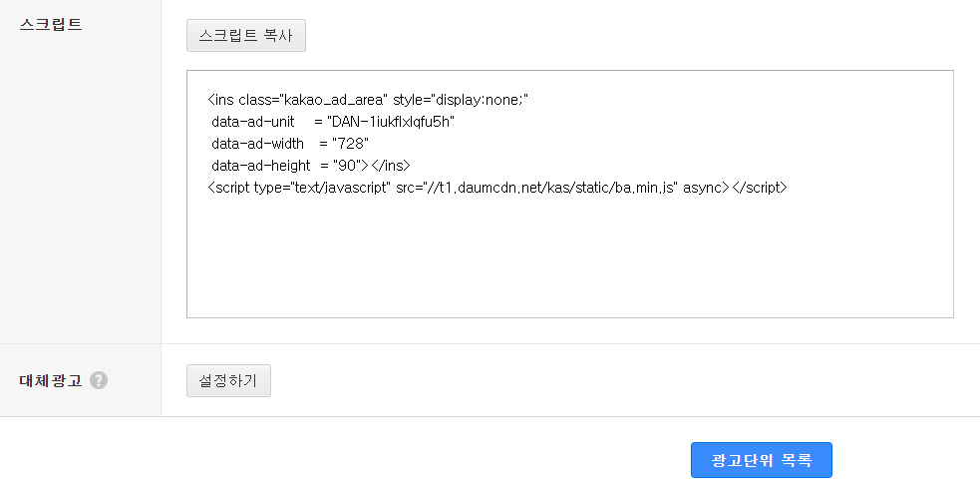Click the 설정하기 button for 대체광고
Viewport: 980px width, 485px height.
pos(228,381)
